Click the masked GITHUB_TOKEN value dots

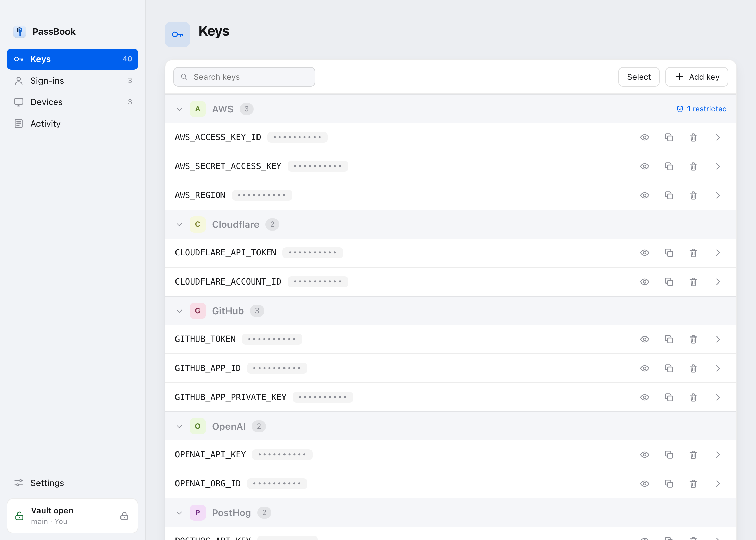272,339
